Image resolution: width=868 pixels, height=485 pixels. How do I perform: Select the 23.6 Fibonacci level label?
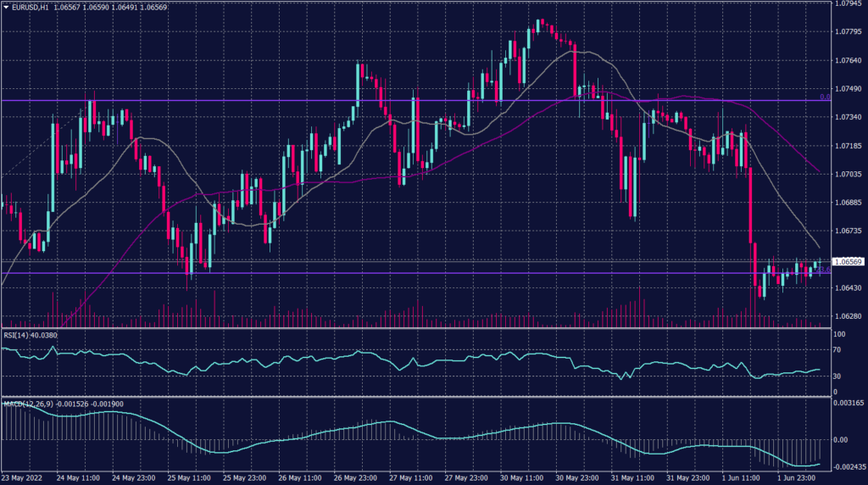(x=822, y=270)
